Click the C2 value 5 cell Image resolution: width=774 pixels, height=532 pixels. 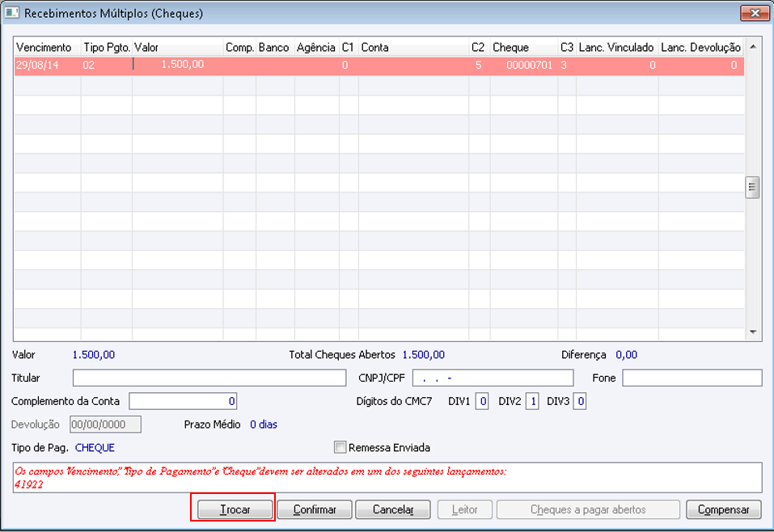coord(480,65)
